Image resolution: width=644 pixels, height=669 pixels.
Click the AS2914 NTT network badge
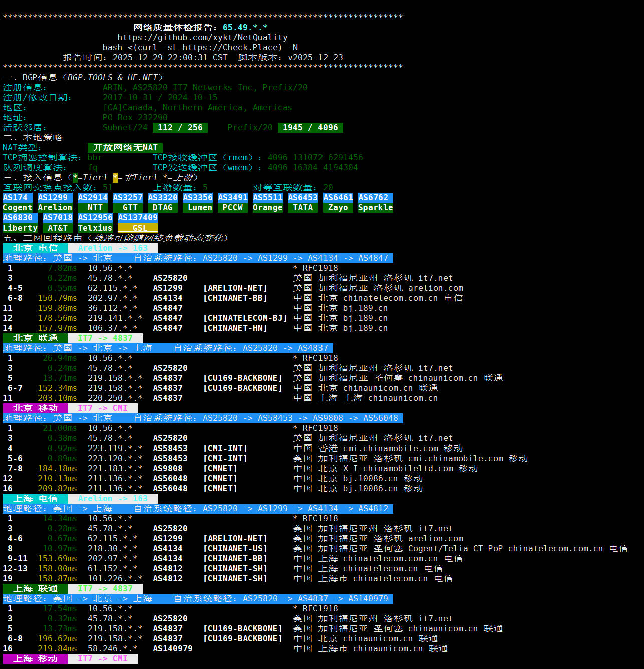pos(93,203)
